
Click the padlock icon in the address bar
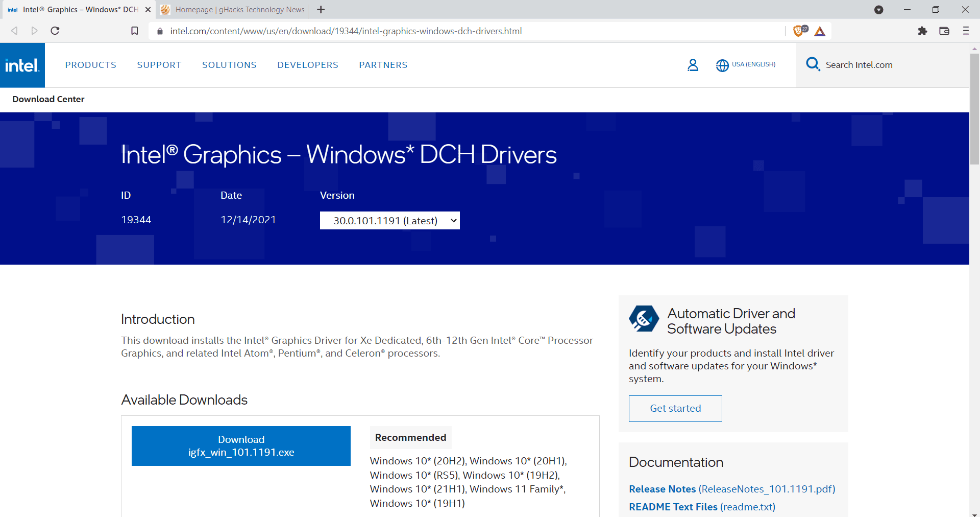(160, 31)
